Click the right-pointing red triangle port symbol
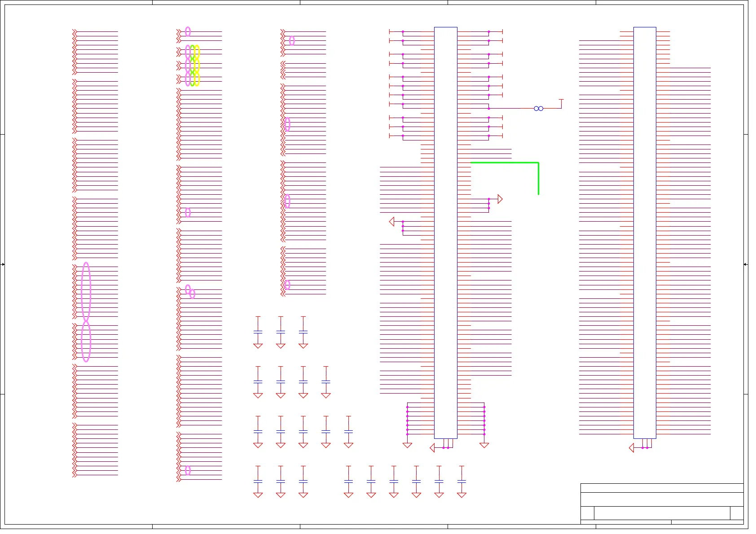 click(x=500, y=199)
